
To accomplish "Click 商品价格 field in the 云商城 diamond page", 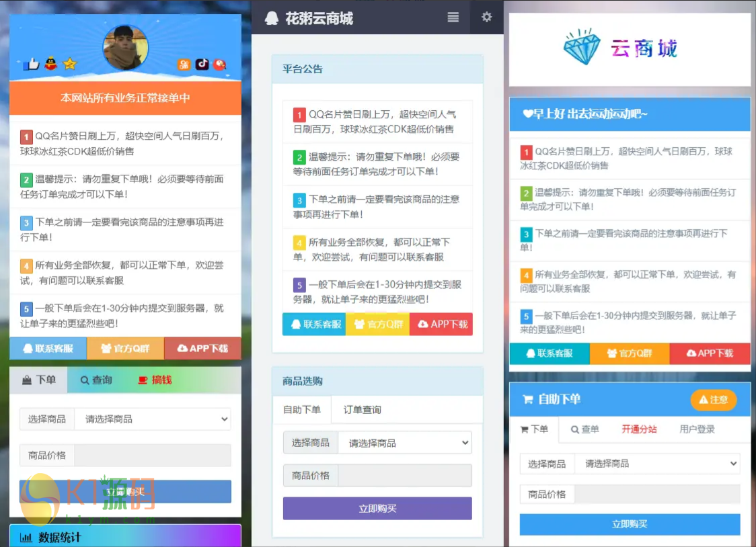I will [x=657, y=495].
